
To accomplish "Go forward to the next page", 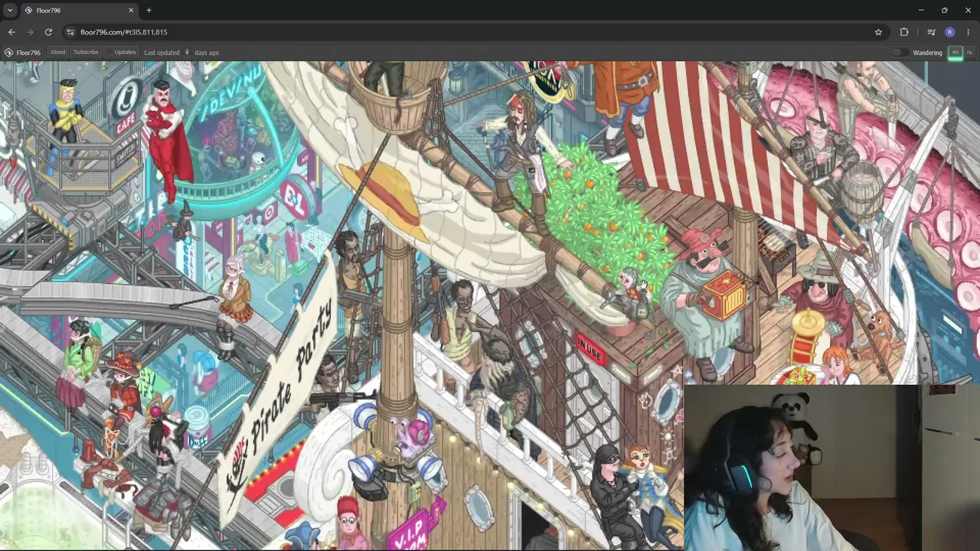I will (30, 32).
